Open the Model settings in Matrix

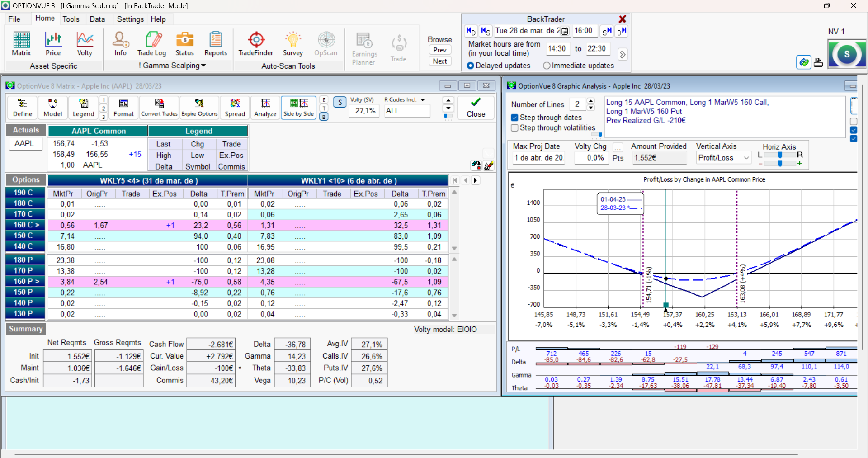52,108
